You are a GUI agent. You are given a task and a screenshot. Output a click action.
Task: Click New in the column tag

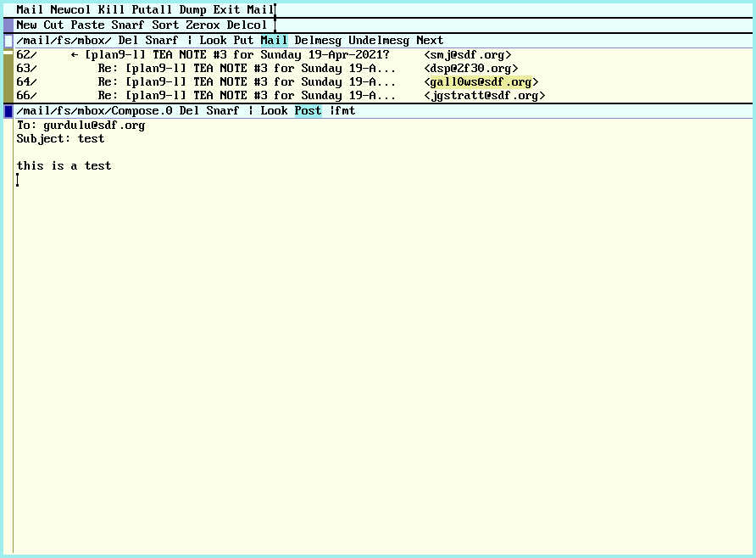point(26,25)
